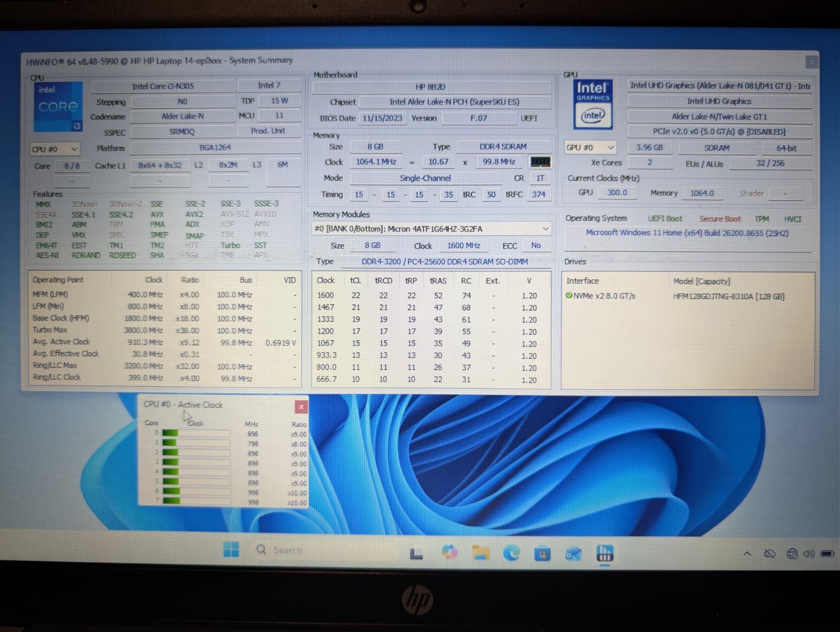Screen dimensions: 840x632
Task: Launch Microsoft Edge from the taskbar
Action: point(512,553)
